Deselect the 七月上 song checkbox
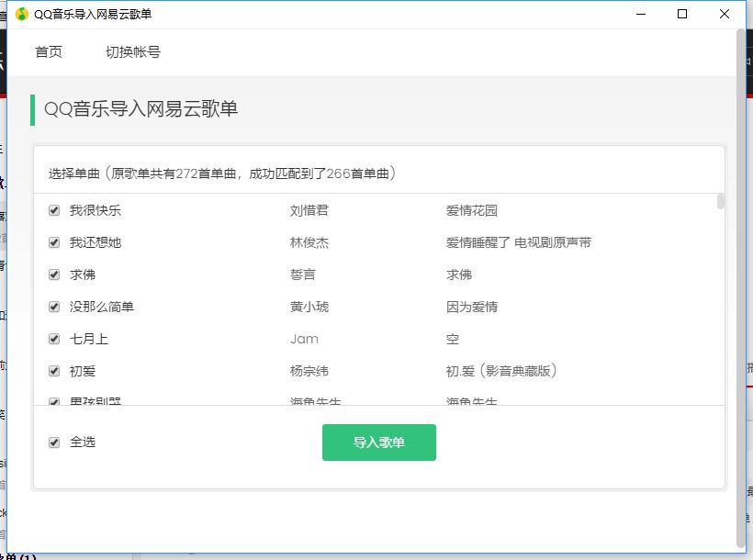Image resolution: width=753 pixels, height=560 pixels. tap(54, 339)
